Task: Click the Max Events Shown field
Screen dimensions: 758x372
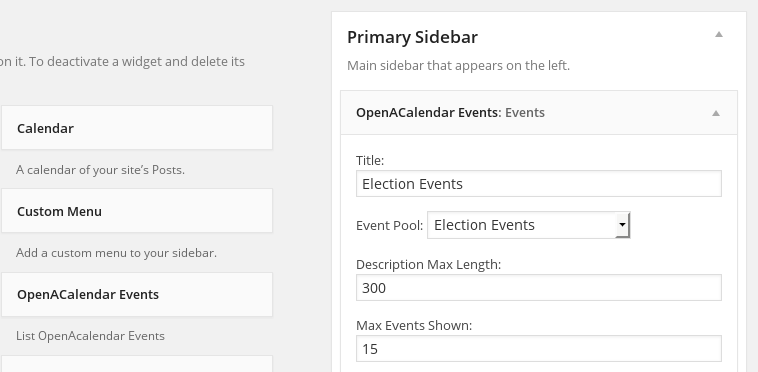Action: click(x=539, y=348)
